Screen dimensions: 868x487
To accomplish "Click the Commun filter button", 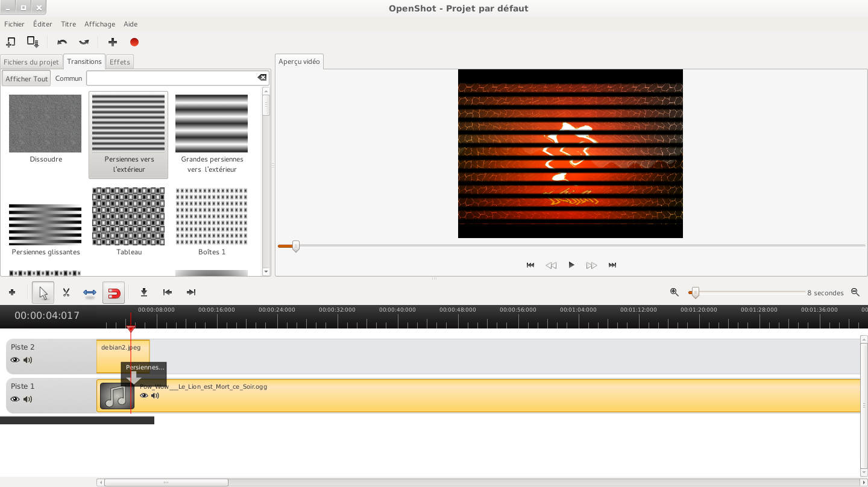I will pos(69,78).
